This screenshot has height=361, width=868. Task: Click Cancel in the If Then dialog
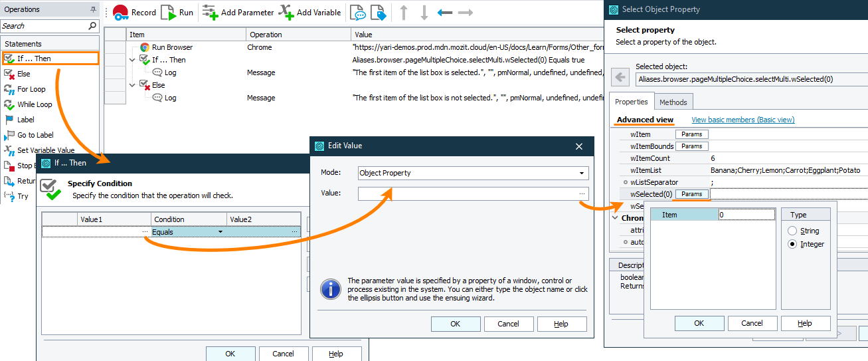pos(284,354)
